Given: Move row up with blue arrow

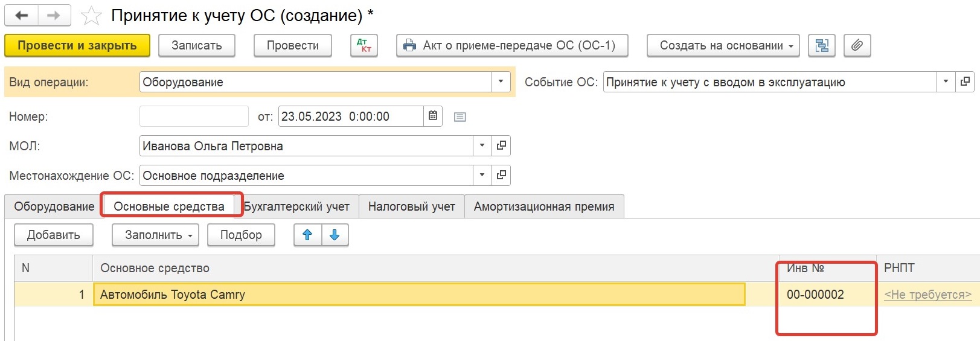Looking at the screenshot, I should coord(307,235).
